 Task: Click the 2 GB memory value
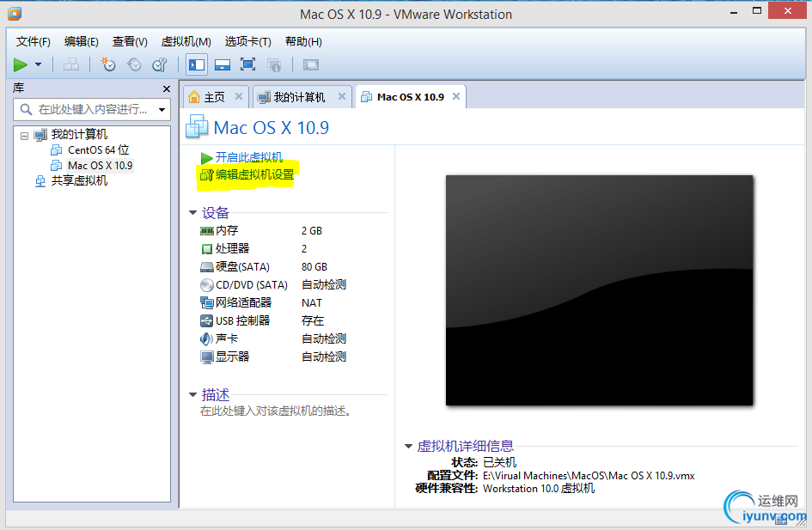(x=312, y=231)
